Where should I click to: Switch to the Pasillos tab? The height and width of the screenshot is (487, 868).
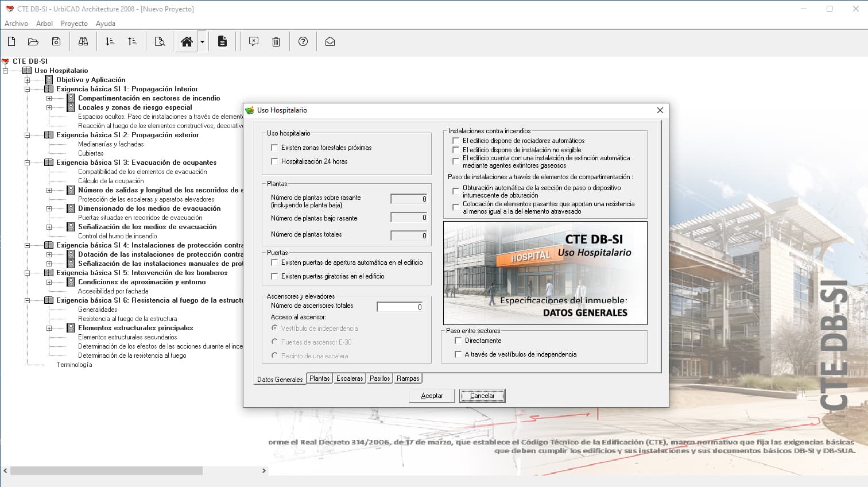pos(379,378)
